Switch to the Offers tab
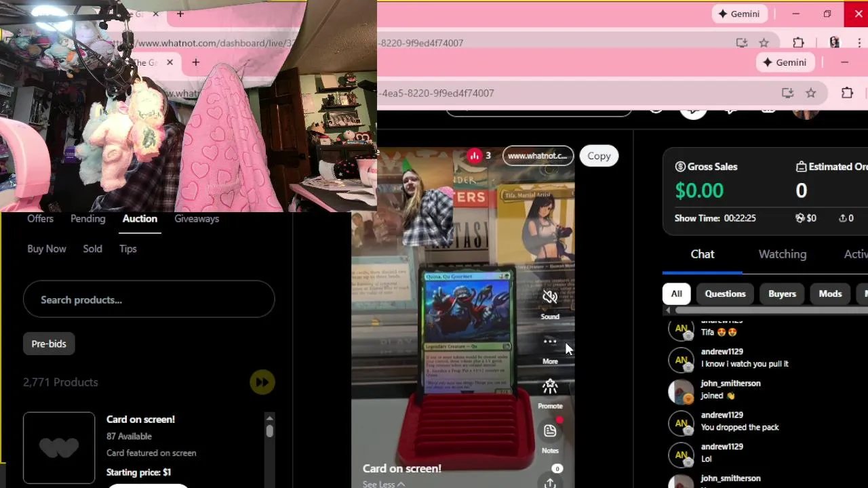 pyautogui.click(x=40, y=219)
